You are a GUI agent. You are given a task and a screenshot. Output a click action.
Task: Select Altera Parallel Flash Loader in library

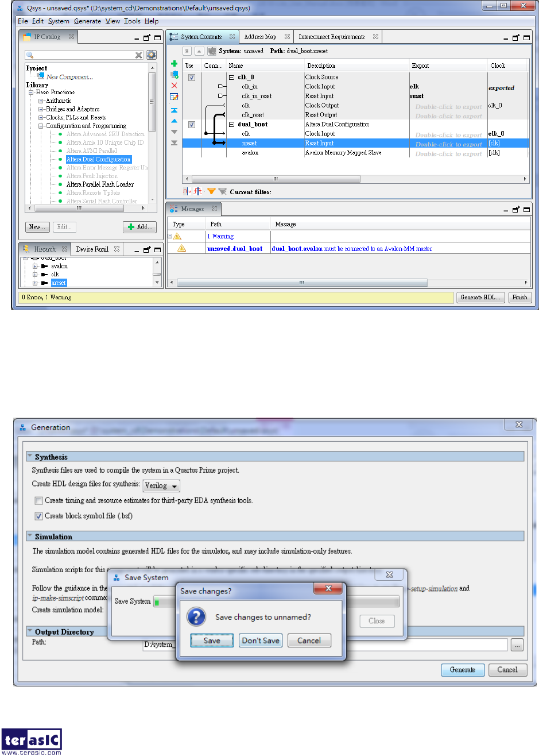(100, 184)
